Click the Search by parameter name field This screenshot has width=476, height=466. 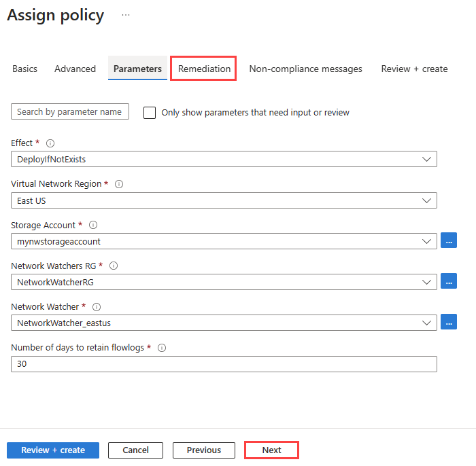70,112
